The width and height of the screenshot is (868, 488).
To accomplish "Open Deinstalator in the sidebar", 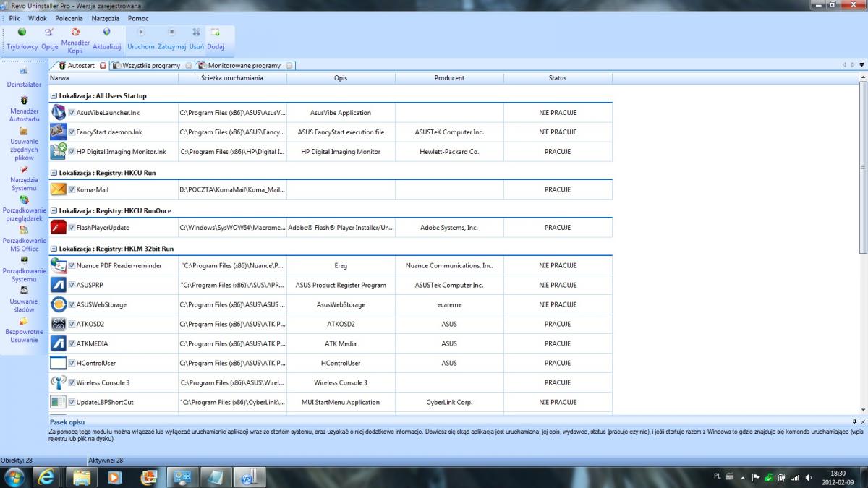I will coord(24,77).
